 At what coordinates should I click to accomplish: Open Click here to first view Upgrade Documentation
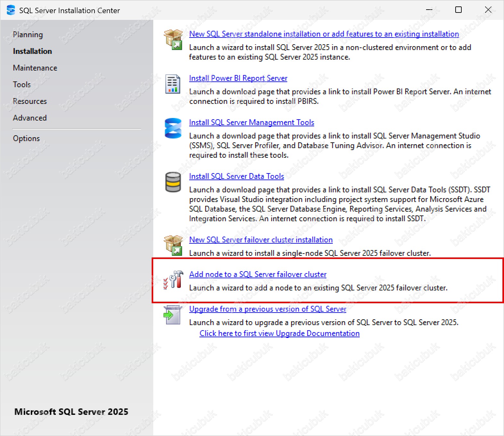(x=279, y=333)
